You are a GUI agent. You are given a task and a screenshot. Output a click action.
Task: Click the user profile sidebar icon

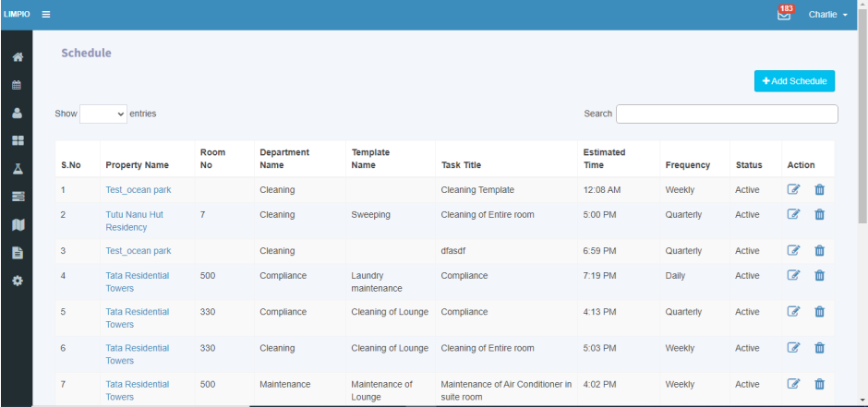click(x=18, y=114)
